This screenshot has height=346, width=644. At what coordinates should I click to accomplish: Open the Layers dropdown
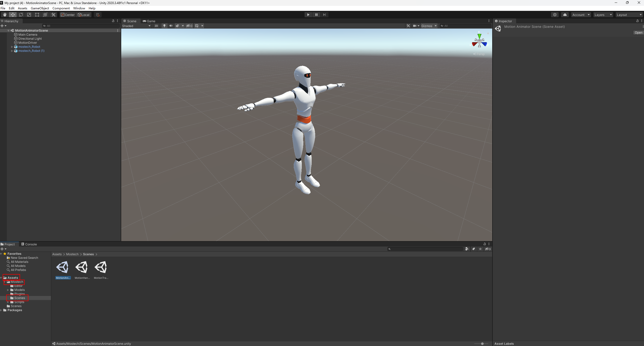coord(603,15)
